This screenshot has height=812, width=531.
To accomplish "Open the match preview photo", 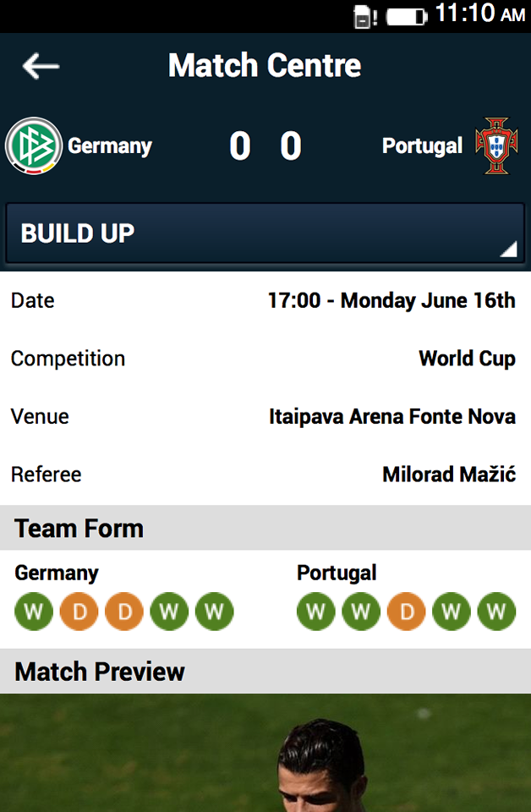I will point(265,753).
